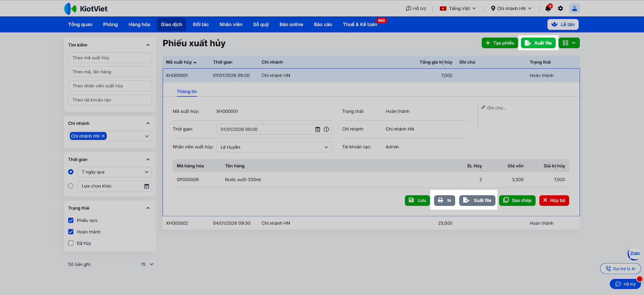Open the 7 ngày qua dropdown
This screenshot has height=295, width=644.
(x=115, y=172)
